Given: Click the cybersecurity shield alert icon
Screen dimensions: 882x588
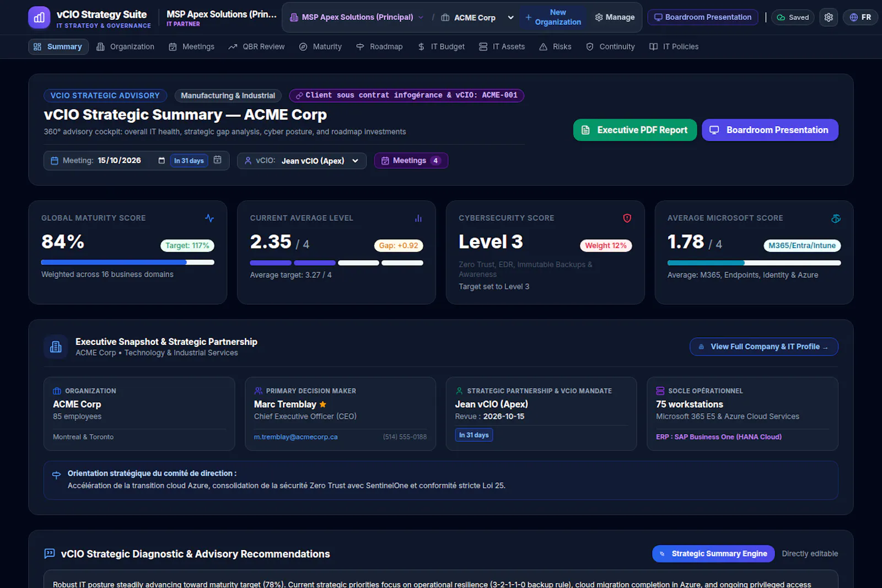Looking at the screenshot, I should click(627, 218).
